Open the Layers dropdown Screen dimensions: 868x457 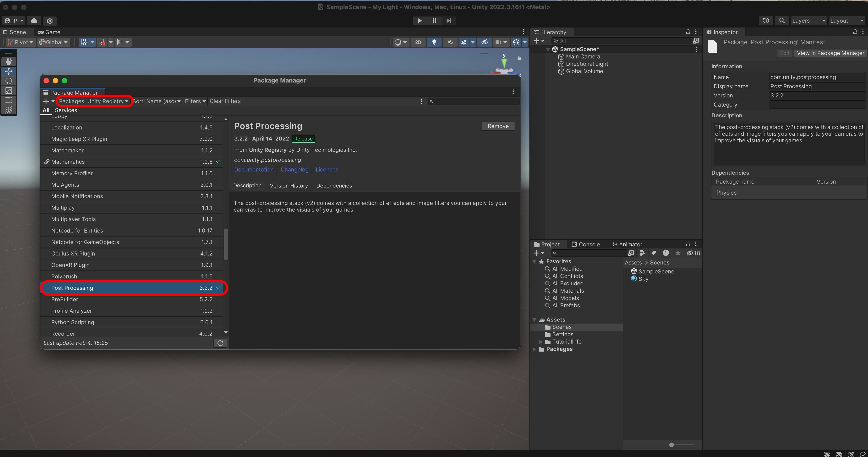(808, 21)
